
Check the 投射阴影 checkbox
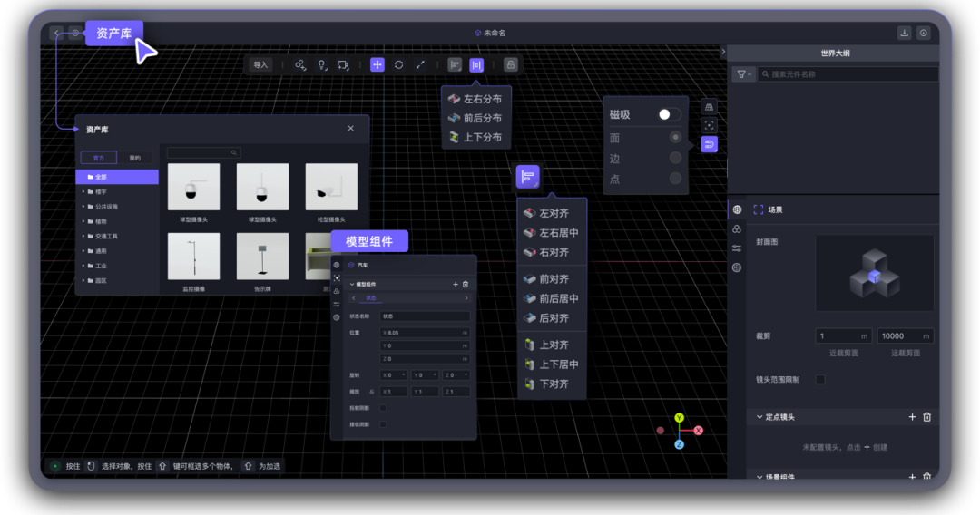(383, 408)
